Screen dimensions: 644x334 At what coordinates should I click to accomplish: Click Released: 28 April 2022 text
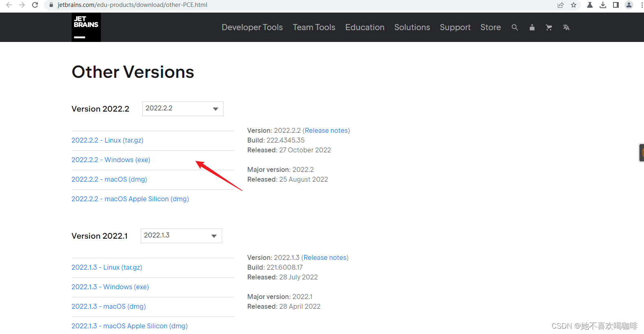284,306
